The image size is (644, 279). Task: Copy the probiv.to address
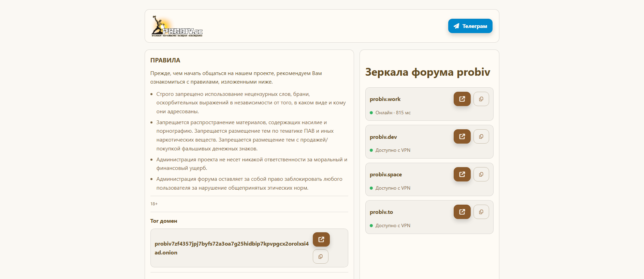pyautogui.click(x=481, y=212)
